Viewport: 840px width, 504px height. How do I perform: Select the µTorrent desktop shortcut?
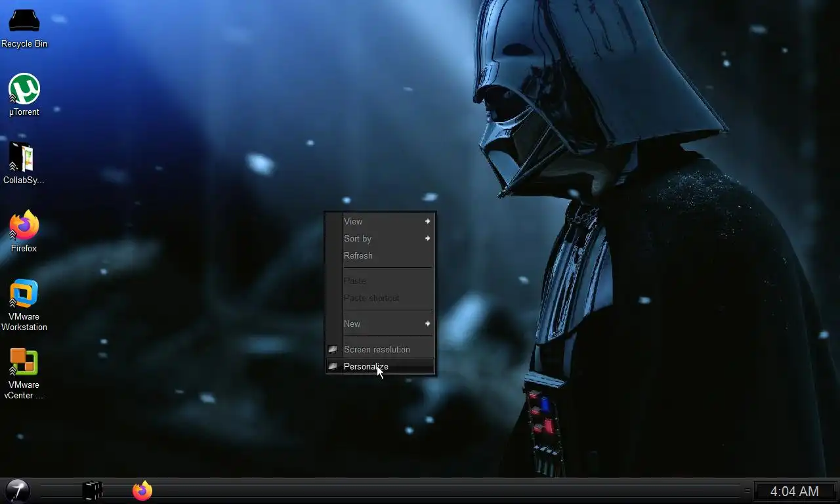coord(24,95)
